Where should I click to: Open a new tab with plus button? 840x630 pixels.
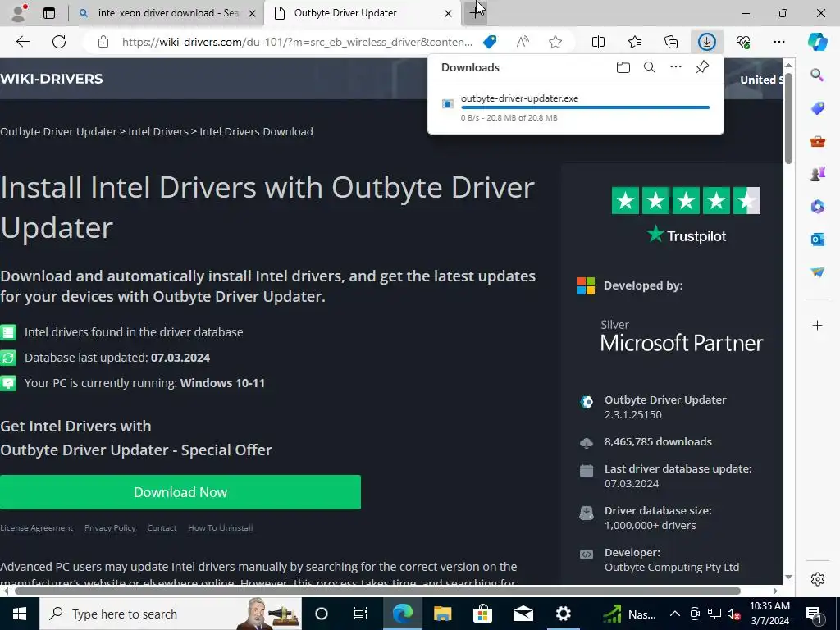[475, 13]
